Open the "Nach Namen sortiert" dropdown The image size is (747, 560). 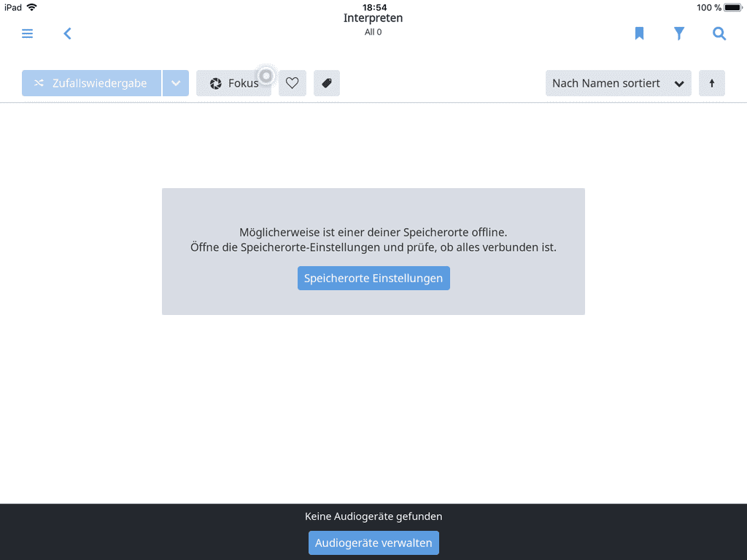(618, 83)
